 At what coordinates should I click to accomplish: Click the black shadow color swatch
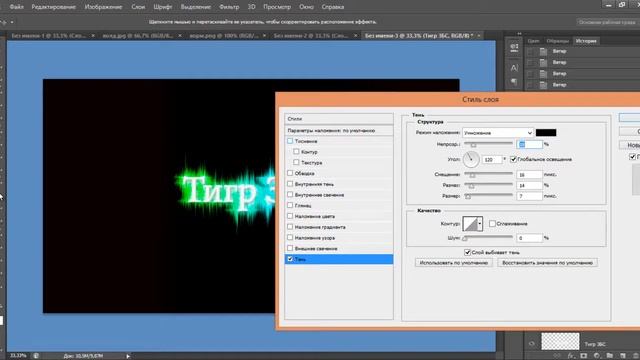pos(546,133)
